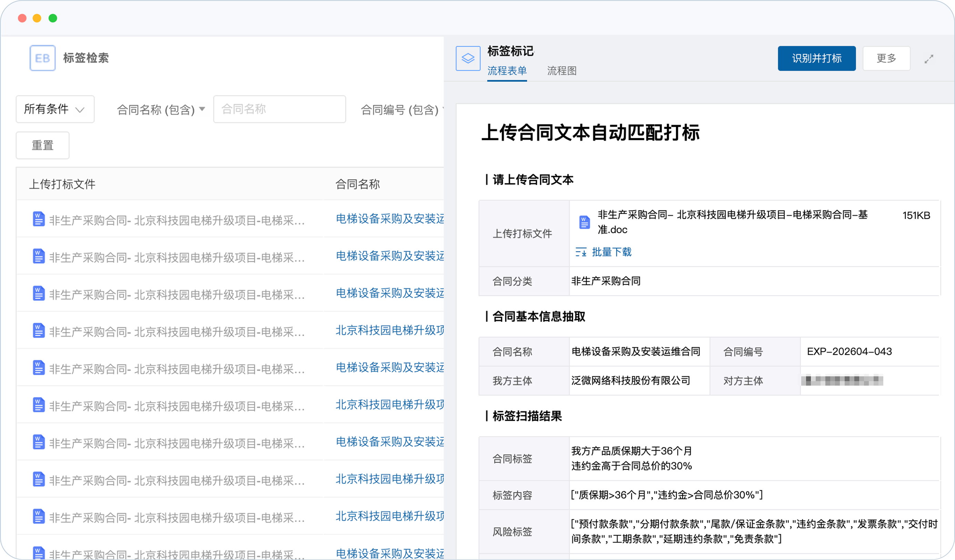
Task: Click the 批量下载 download icon
Action: (581, 252)
